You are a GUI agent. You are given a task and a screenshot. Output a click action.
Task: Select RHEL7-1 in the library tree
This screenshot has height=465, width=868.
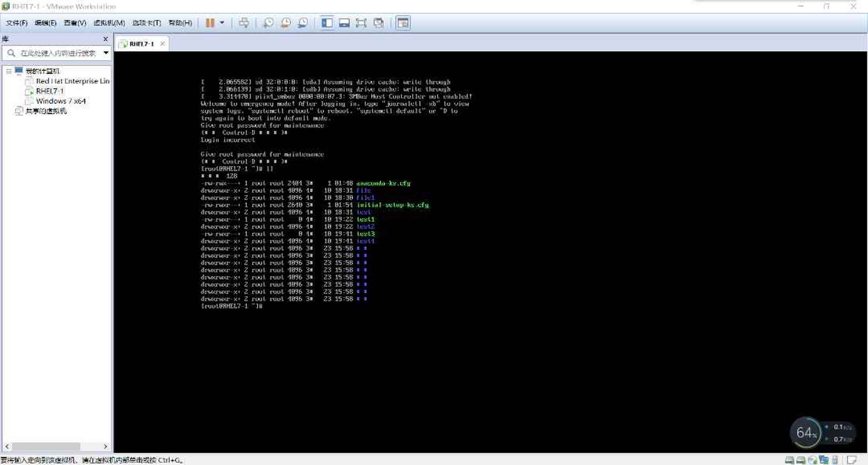click(x=49, y=91)
